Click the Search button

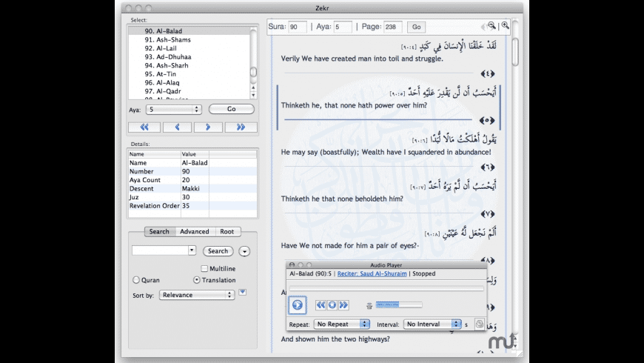coord(218,251)
